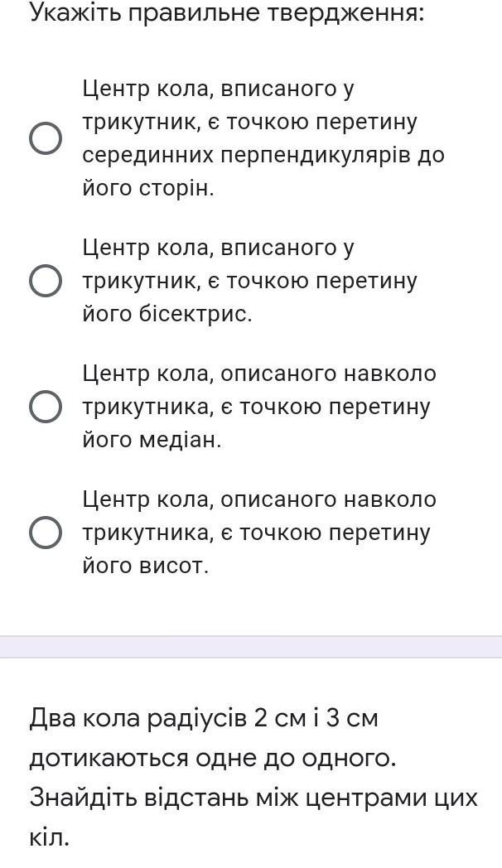Click the line 'Знайдіть відстань між центрами цих'

click(253, 798)
